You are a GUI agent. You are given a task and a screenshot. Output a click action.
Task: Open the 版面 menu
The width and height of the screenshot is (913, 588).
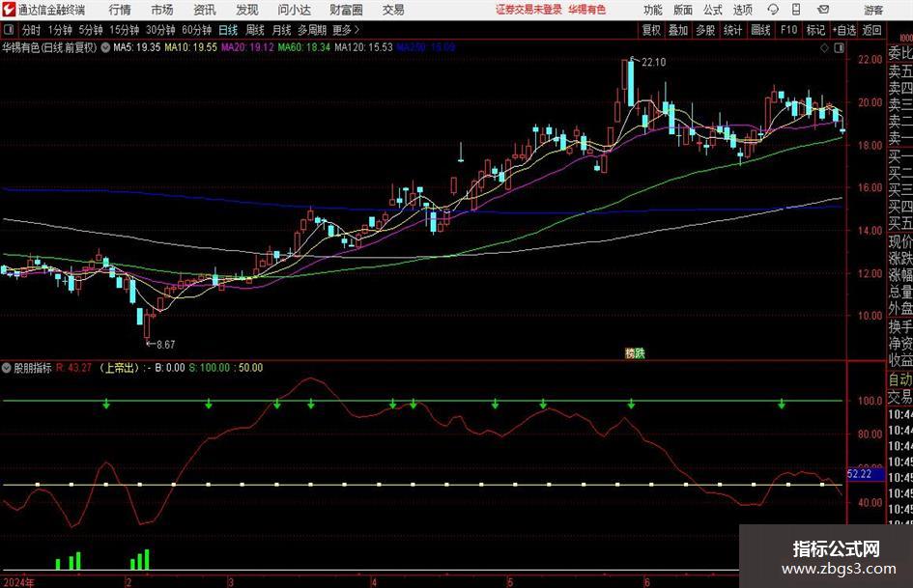click(x=683, y=10)
